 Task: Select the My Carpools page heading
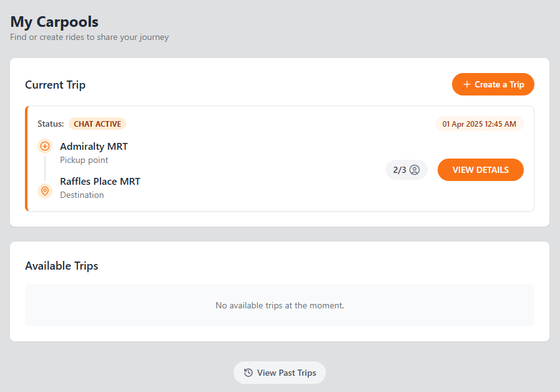coord(54,21)
